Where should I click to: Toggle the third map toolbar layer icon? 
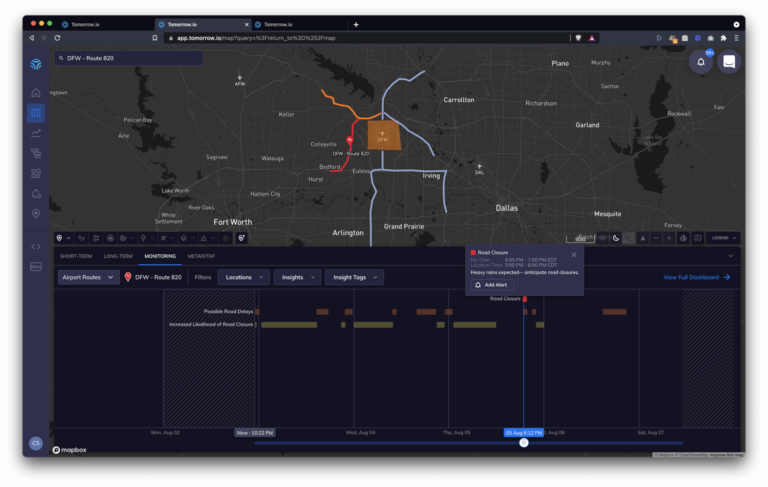tap(96, 238)
